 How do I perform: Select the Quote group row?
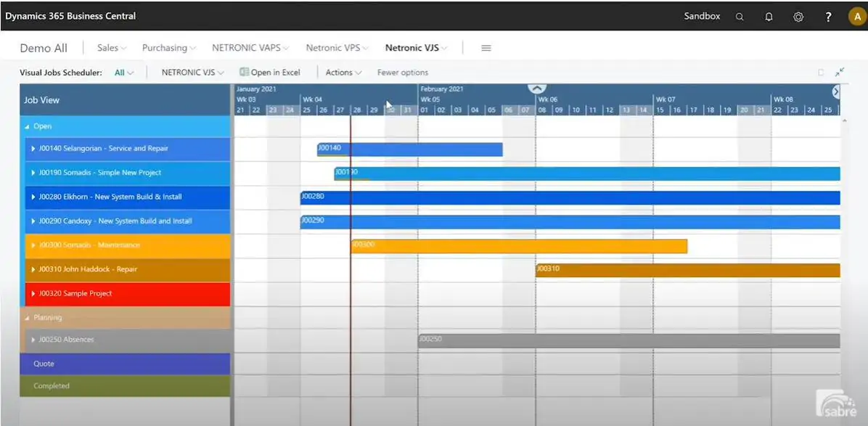[x=125, y=364]
